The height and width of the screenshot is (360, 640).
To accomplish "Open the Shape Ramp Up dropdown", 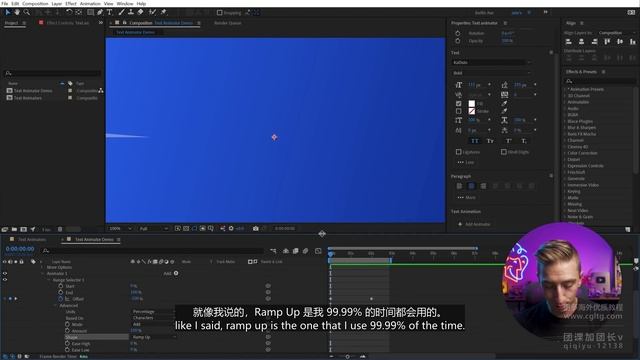I will pyautogui.click(x=153, y=337).
